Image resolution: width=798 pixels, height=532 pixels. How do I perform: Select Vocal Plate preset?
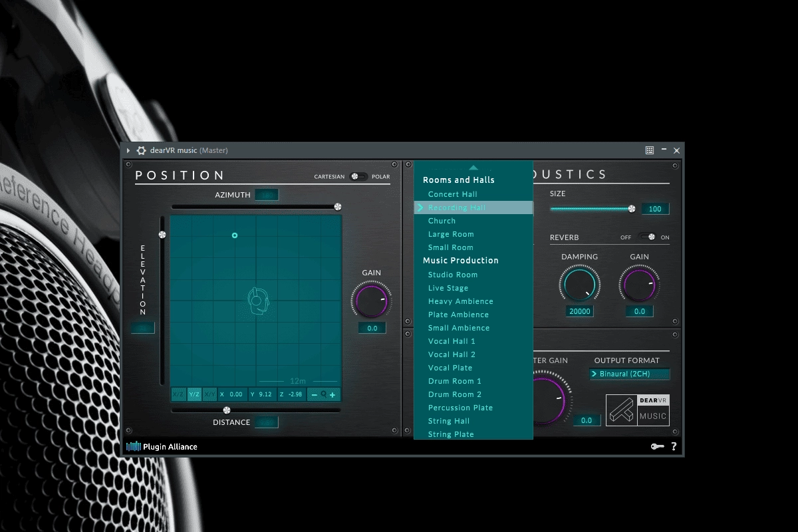(473, 368)
